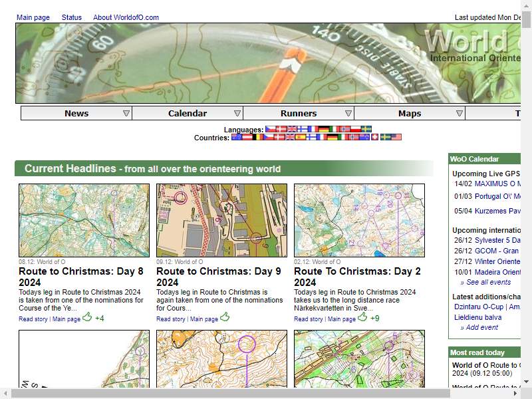Pick the German flag in Languages row
Image resolution: width=532 pixels, height=399 pixels.
click(x=324, y=129)
